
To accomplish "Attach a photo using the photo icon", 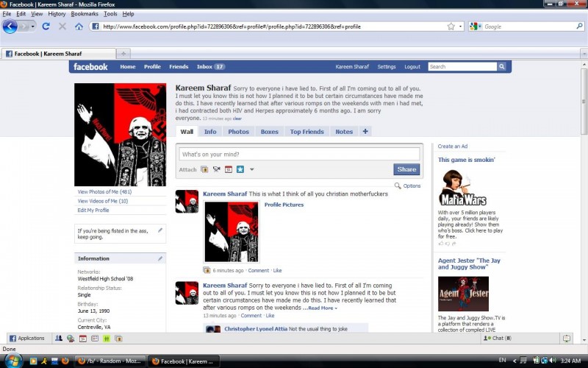I will pos(204,169).
